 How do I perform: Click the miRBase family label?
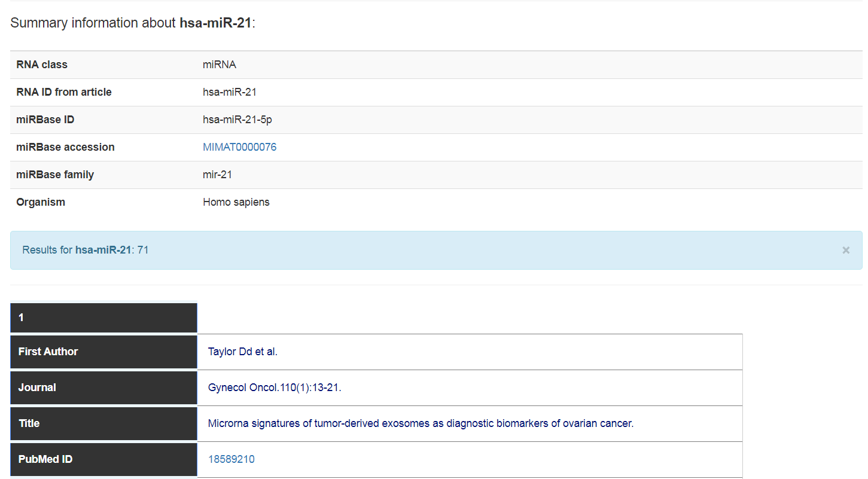55,175
